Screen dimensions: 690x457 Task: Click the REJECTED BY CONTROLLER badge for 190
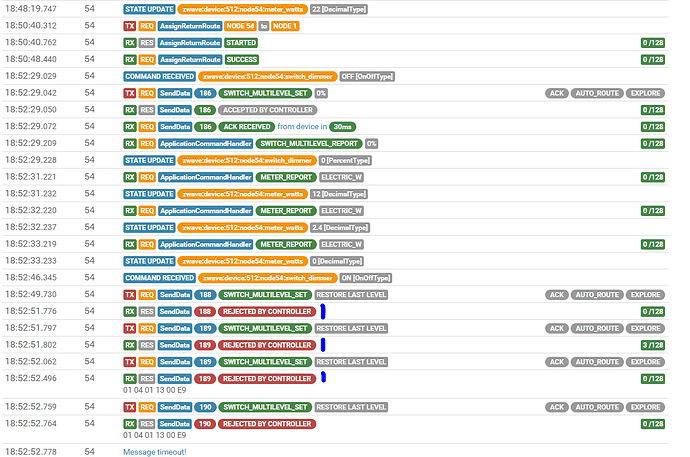coord(267,424)
